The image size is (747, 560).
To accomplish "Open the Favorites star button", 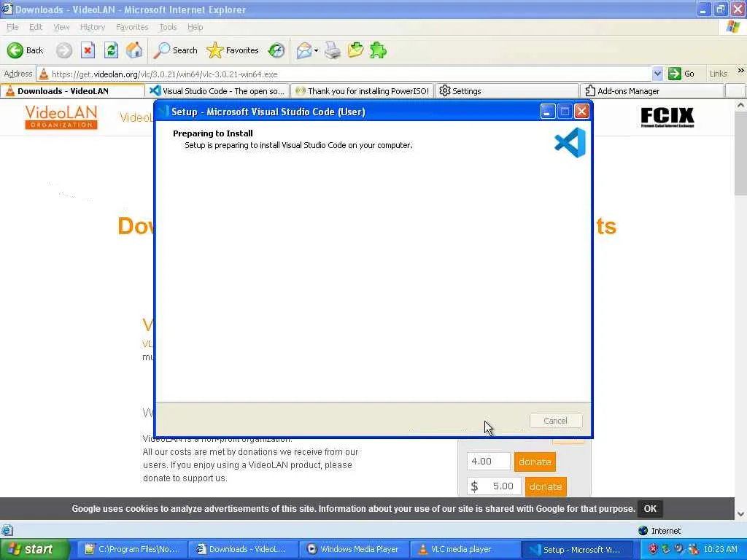I will (x=233, y=50).
